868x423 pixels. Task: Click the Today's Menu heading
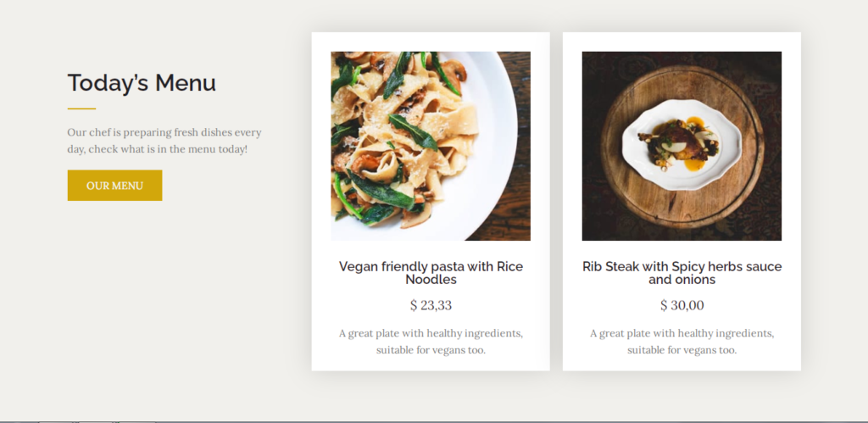pos(142,83)
